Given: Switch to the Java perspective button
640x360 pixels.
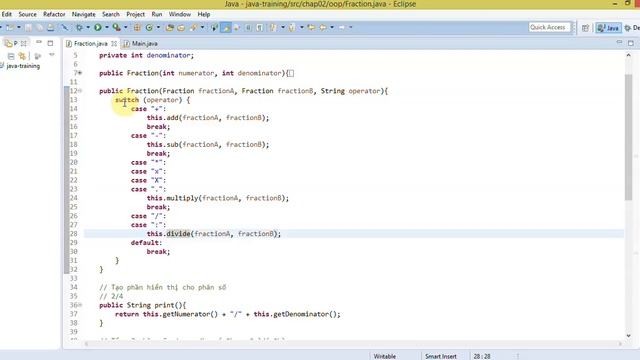Looking at the screenshot, I should click(608, 28).
